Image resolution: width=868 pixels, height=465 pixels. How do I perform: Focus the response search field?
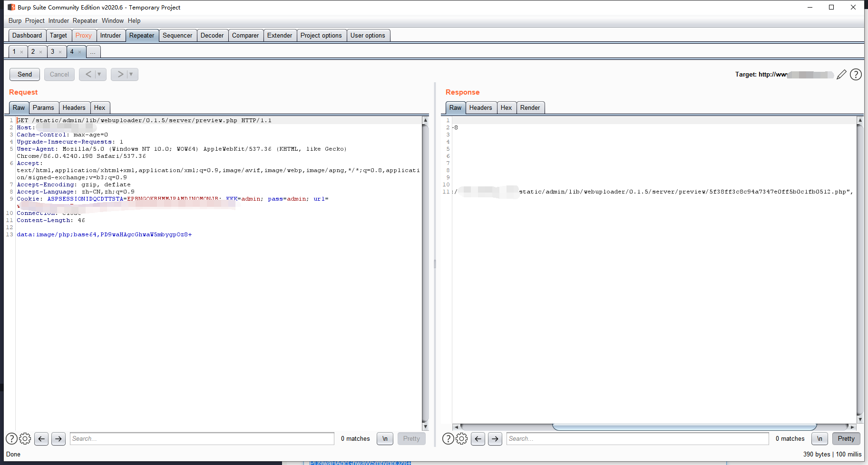coord(638,439)
